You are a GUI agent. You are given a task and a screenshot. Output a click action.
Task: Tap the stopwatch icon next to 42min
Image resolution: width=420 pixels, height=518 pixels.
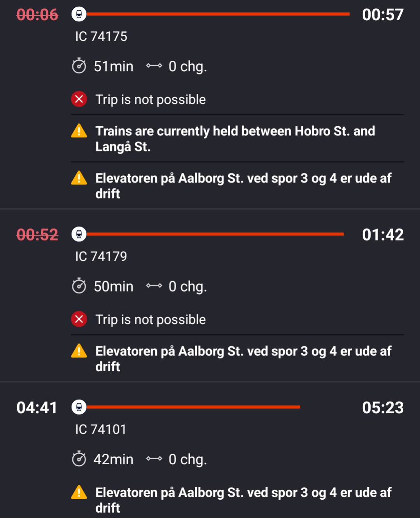79,459
